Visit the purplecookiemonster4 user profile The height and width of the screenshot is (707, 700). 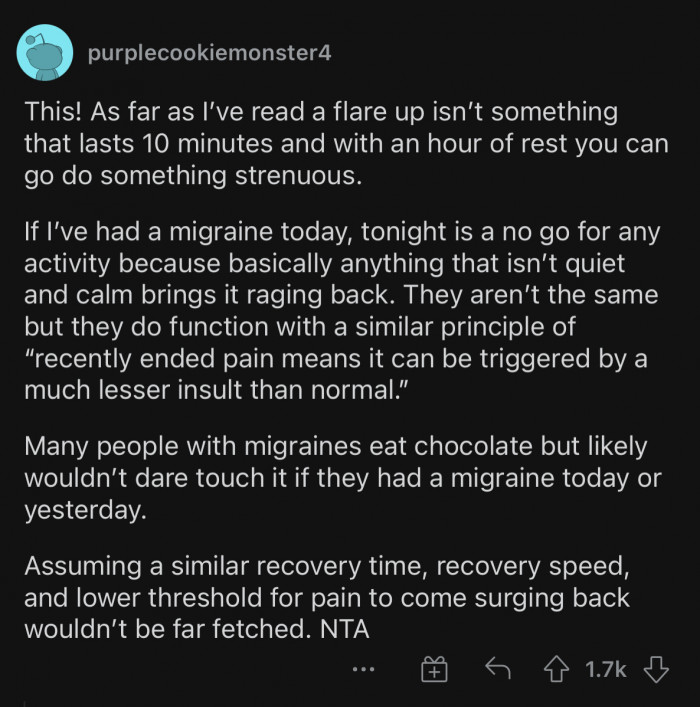(x=209, y=53)
